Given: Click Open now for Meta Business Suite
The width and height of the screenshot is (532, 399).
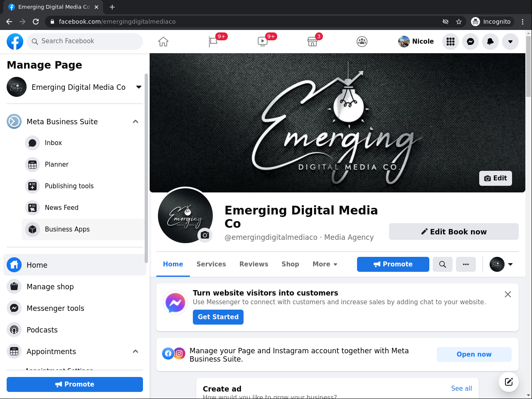Looking at the screenshot, I should pos(474,355).
